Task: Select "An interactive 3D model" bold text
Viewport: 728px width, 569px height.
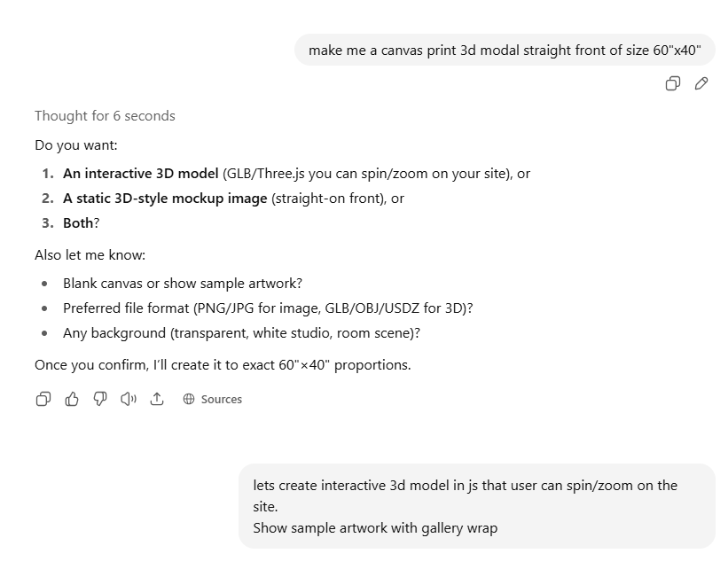Action: click(141, 174)
